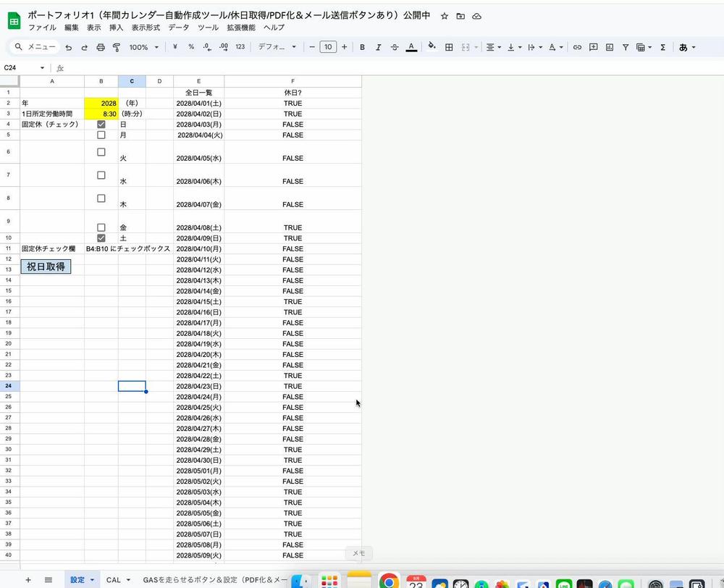Insert a comment using the comment icon
Screen dimensions: 724x588
click(593, 47)
